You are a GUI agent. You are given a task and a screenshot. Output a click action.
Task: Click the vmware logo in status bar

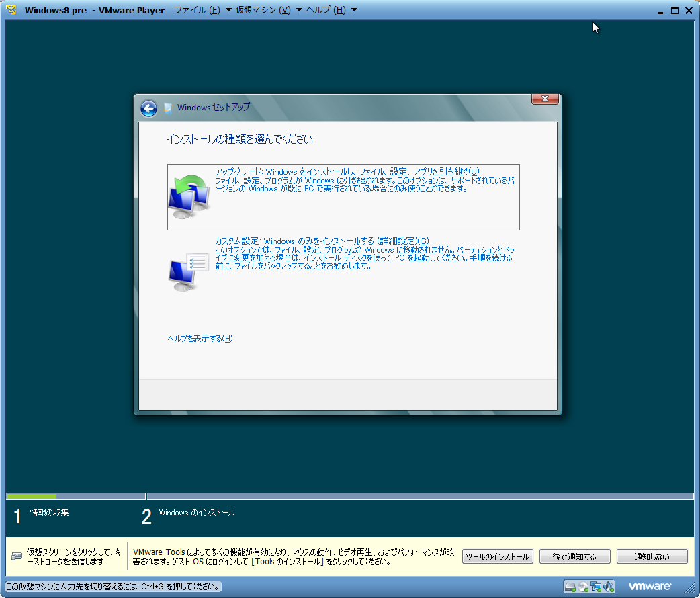tap(650, 587)
